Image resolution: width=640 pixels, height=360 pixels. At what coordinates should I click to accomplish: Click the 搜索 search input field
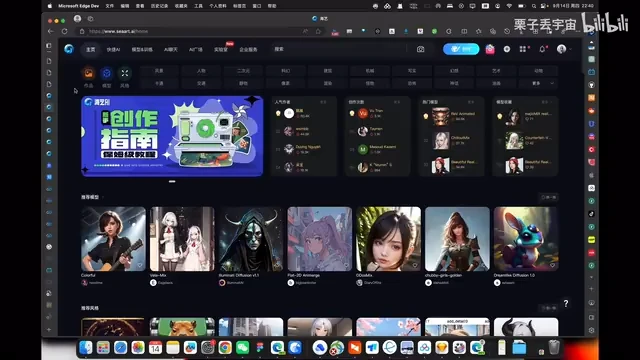(x=339, y=49)
